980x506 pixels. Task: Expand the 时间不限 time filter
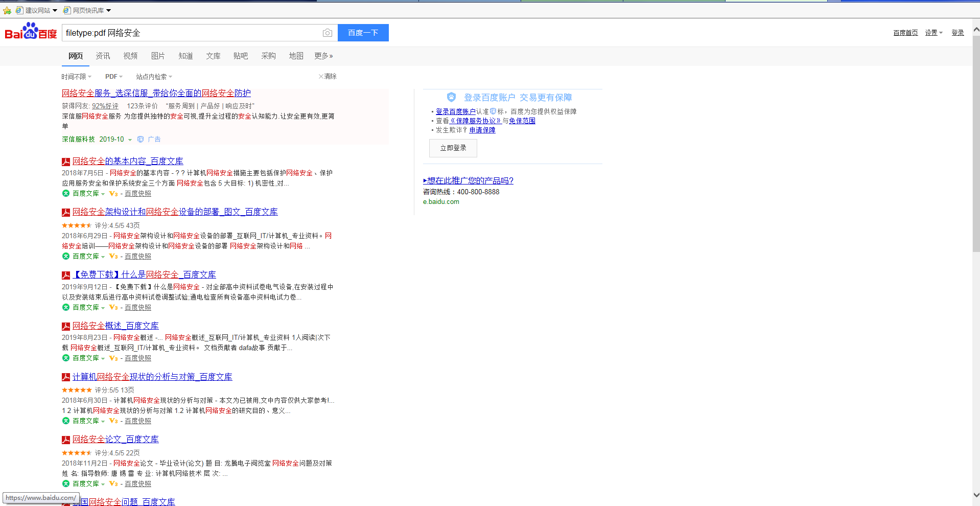click(x=77, y=77)
